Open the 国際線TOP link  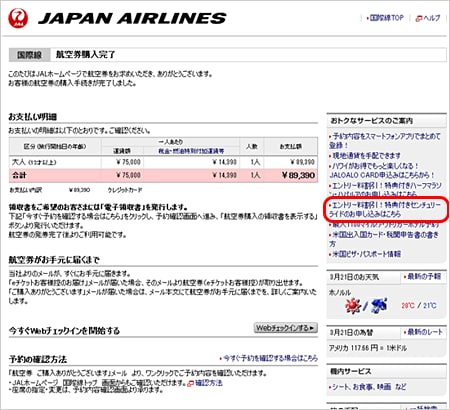(386, 18)
